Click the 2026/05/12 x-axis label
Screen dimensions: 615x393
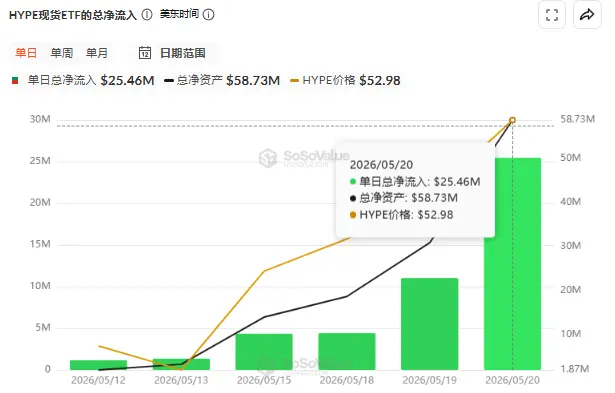tap(98, 380)
